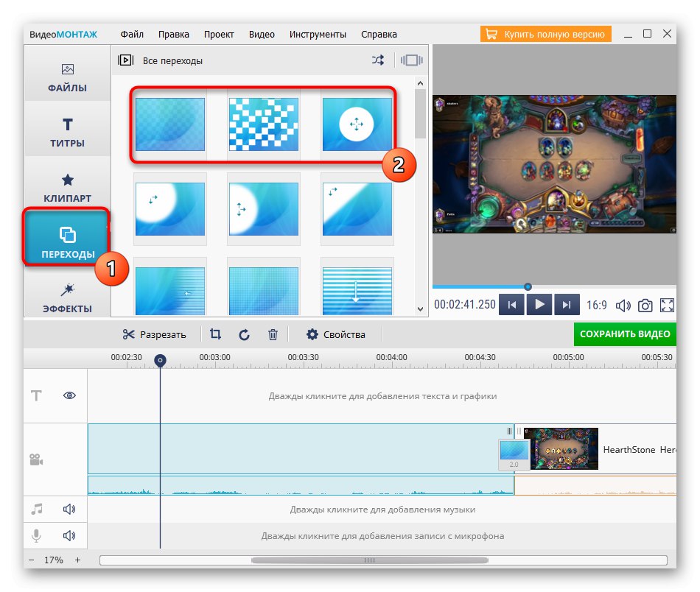The width and height of the screenshot is (700, 592).
Task: Click СОХРАНИТЬ ВИДЕО button
Action: pos(625,334)
